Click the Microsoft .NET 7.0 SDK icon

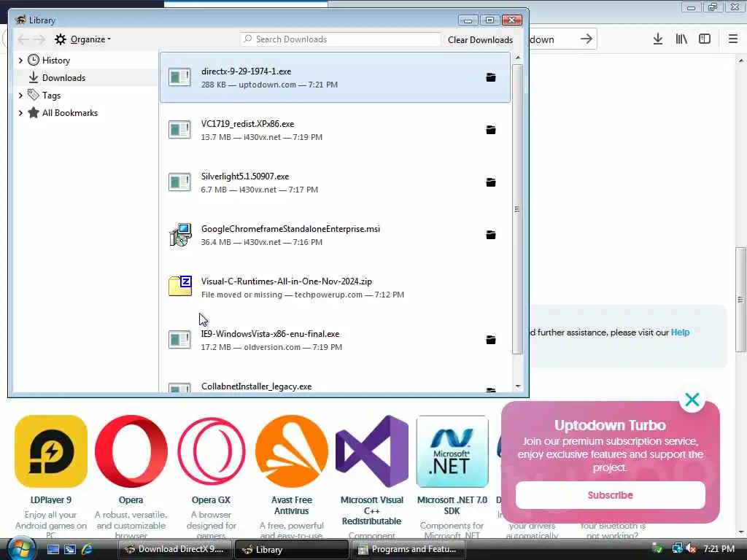452,451
